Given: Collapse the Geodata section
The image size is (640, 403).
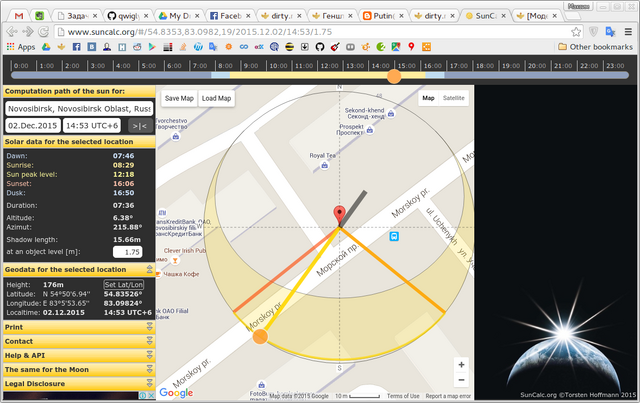Looking at the screenshot, I should click(x=149, y=269).
